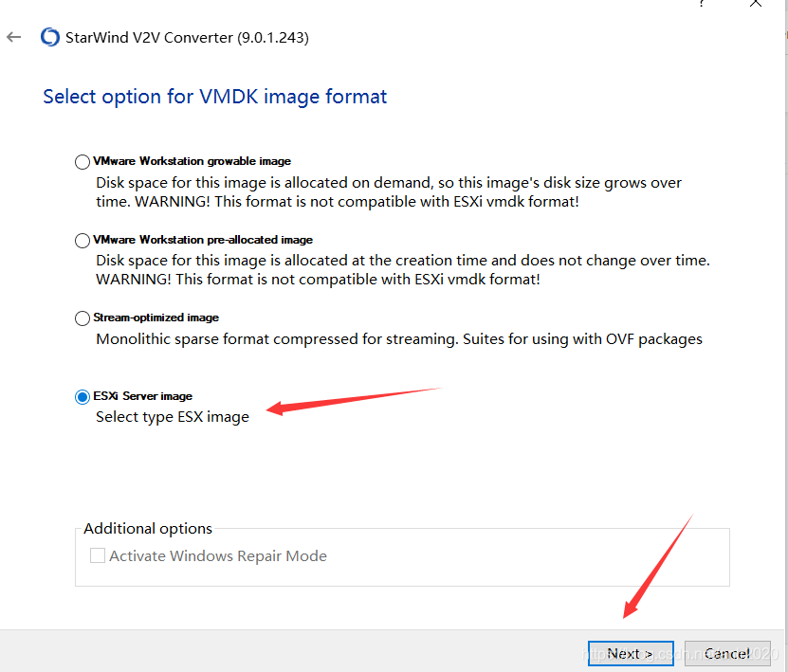Screen dimensions: 788x672
Task: Select VMware Workstation growable image option
Action: coord(82,162)
